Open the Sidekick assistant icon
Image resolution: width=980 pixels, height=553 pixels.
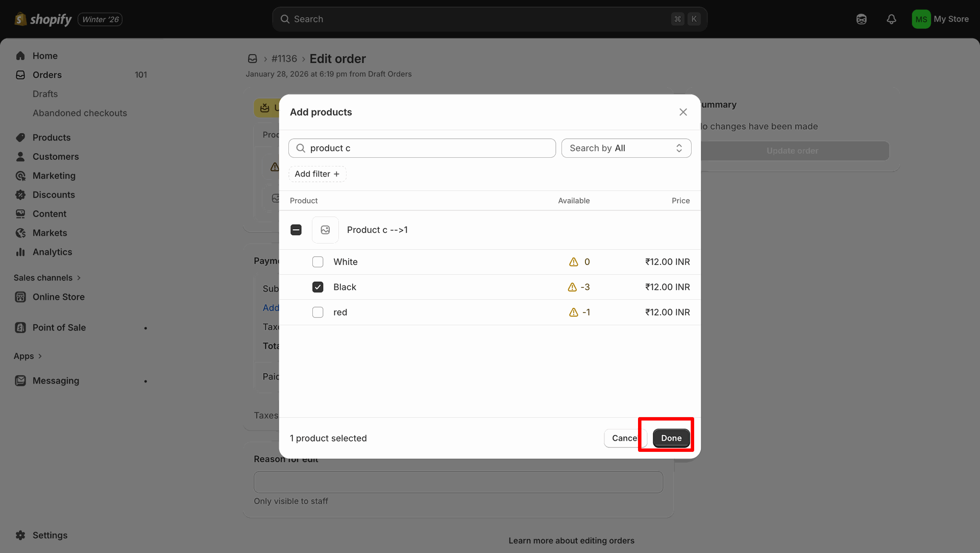coord(862,19)
